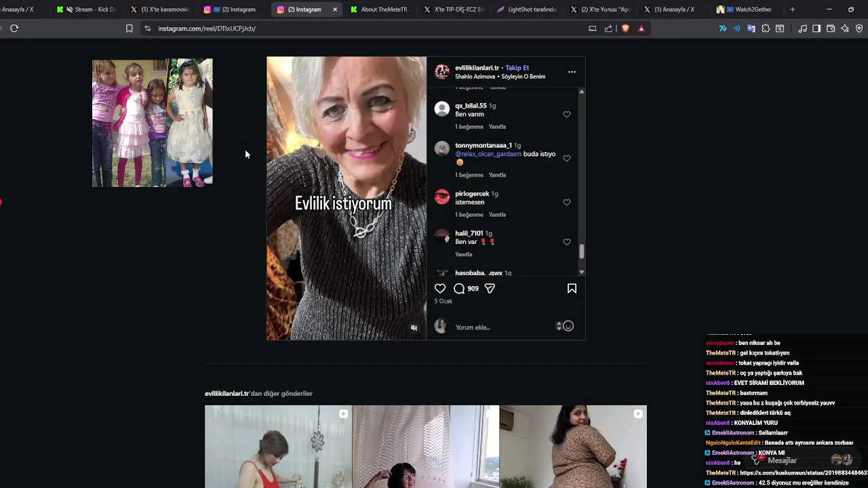Open the Brave Rewards triangle icon
The height and width of the screenshot is (488, 868).
(x=641, y=28)
